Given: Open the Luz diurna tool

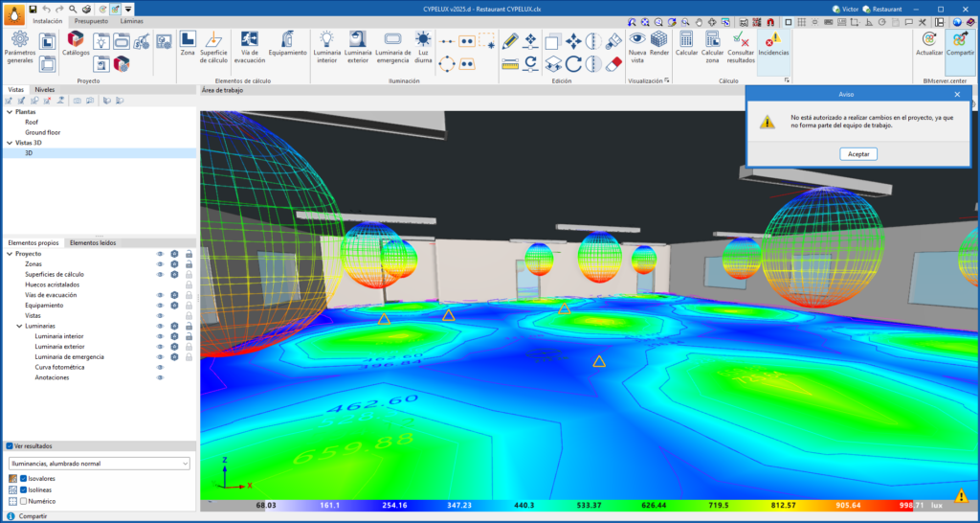Looking at the screenshot, I should point(423,44).
